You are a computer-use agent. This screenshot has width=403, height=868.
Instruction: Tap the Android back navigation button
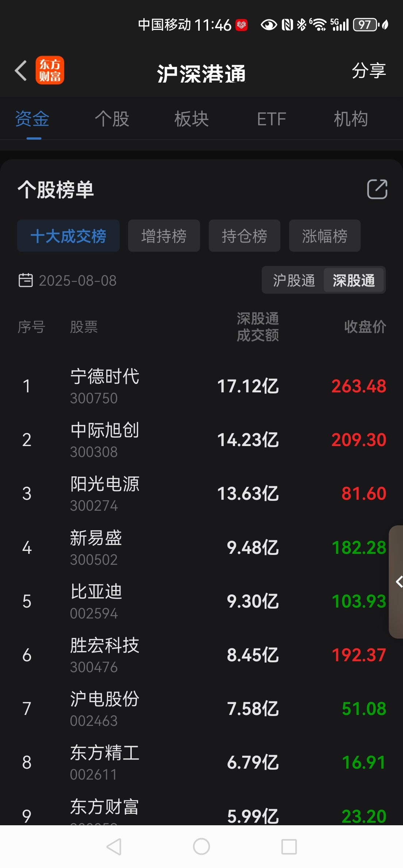(114, 846)
